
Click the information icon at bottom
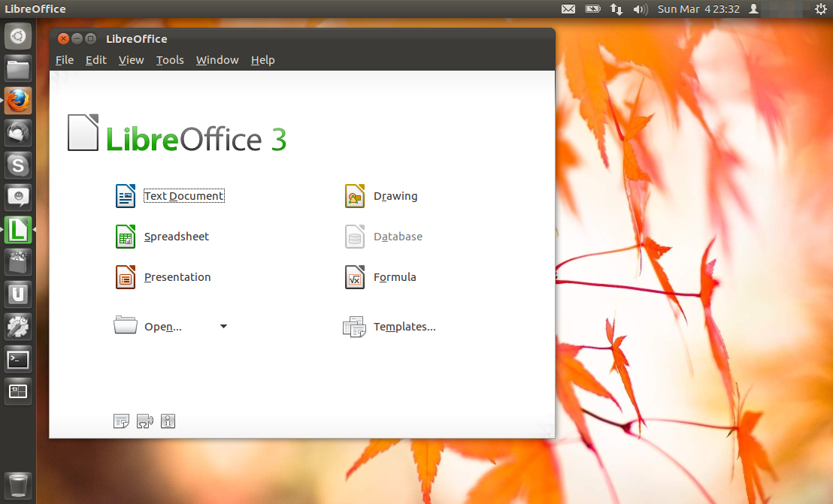tap(168, 421)
